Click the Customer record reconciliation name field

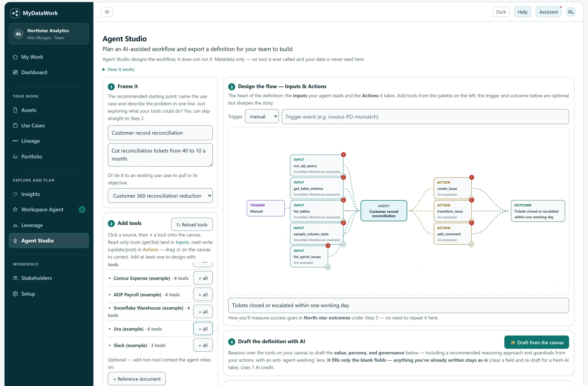point(160,133)
